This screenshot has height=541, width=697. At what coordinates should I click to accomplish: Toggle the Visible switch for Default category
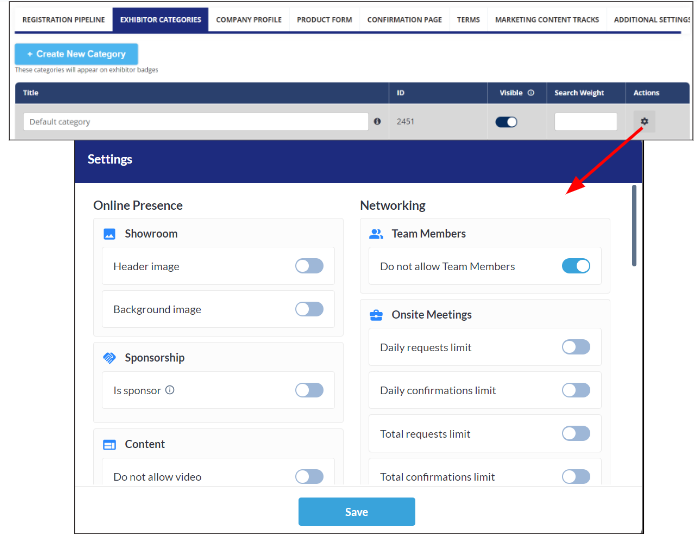tap(506, 122)
